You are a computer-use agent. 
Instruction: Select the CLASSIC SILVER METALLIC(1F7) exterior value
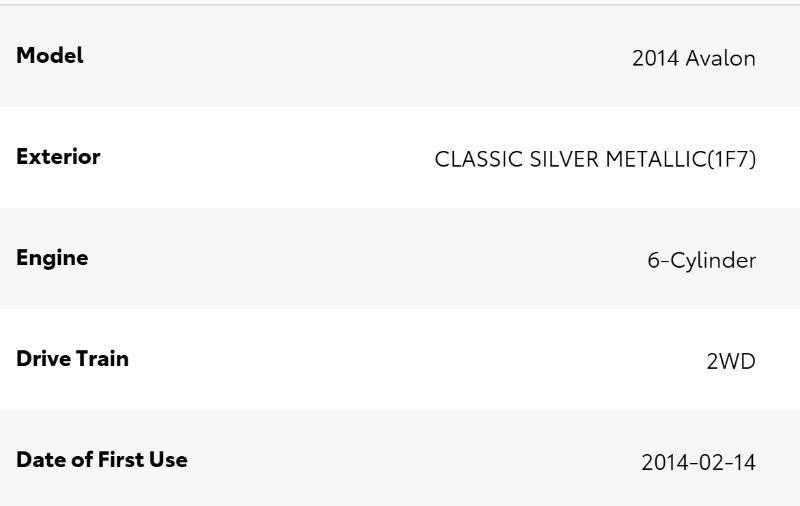coord(595,159)
